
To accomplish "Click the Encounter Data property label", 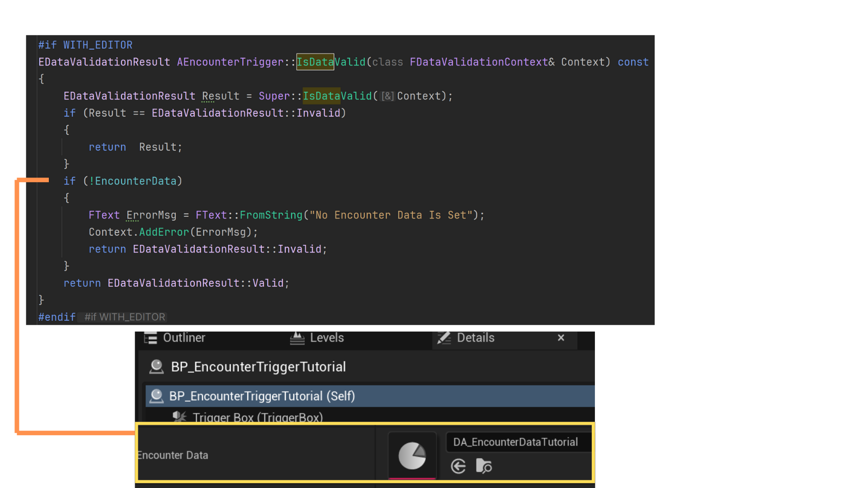I will point(173,455).
